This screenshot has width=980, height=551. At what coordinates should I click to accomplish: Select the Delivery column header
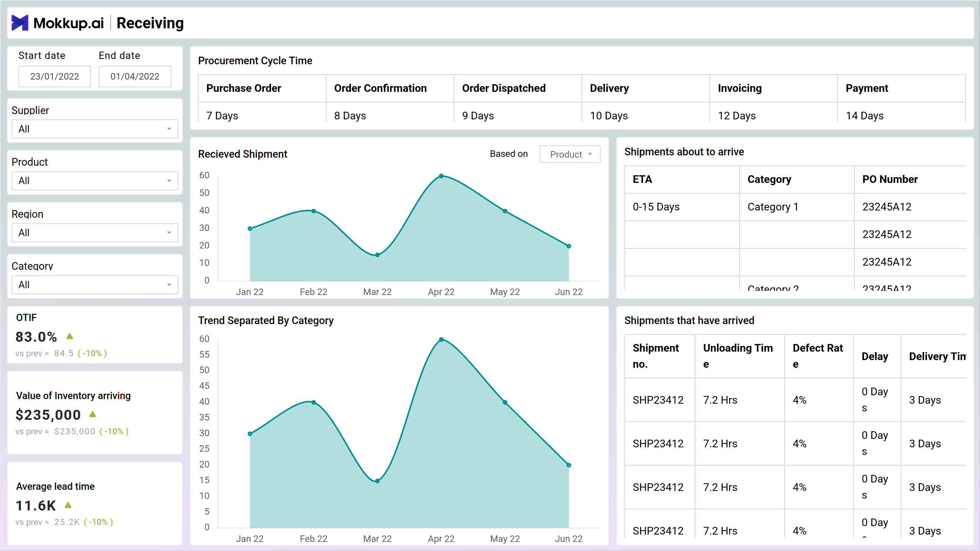click(646, 88)
